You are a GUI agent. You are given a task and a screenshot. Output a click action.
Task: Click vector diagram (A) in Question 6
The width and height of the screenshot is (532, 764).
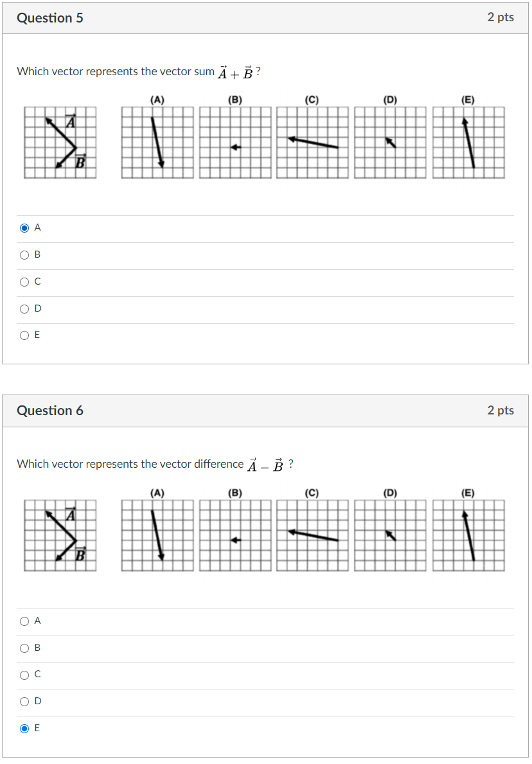point(157,535)
